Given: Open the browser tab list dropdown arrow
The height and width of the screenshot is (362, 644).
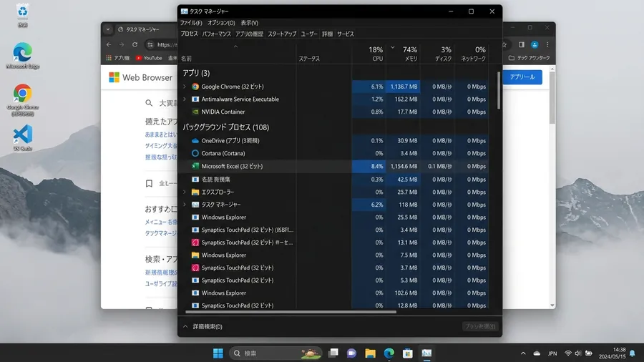Looking at the screenshot, I should (107, 29).
